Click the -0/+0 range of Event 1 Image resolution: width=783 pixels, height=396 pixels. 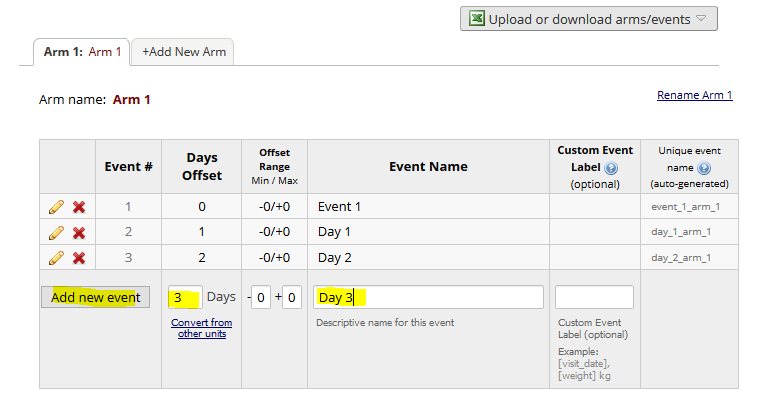pyautogui.click(x=274, y=207)
